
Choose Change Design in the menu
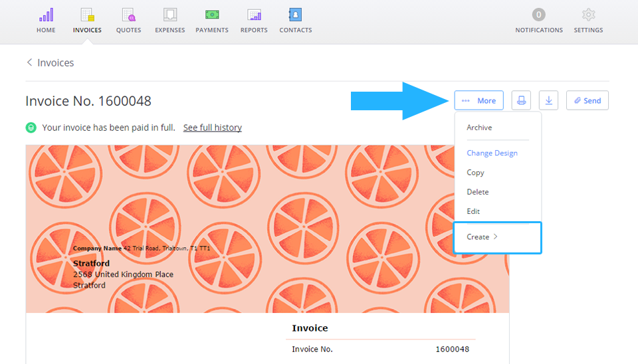(x=492, y=153)
